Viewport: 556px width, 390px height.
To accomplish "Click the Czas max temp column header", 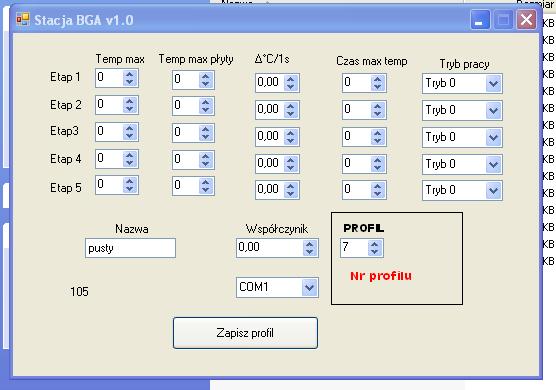I will pos(372,61).
